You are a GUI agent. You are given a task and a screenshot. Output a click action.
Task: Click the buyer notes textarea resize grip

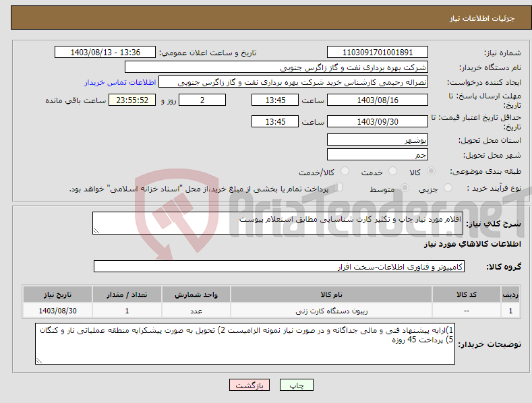[38, 361]
